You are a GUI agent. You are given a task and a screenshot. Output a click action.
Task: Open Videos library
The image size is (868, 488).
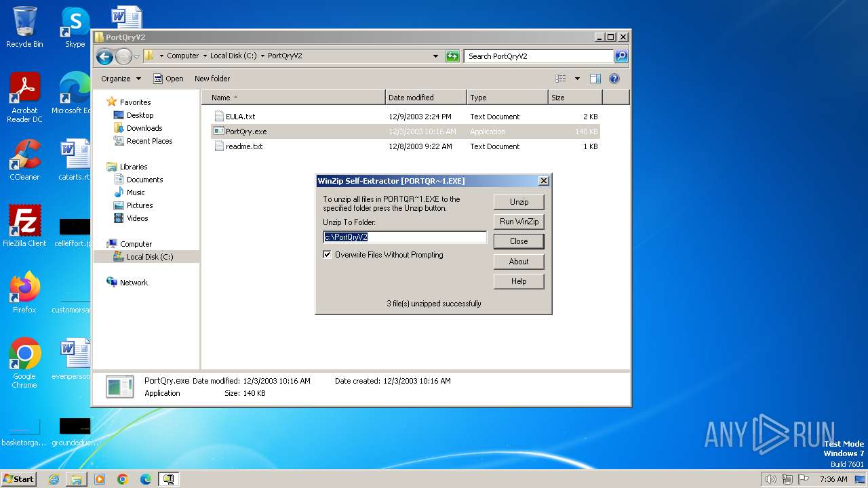[x=137, y=218]
